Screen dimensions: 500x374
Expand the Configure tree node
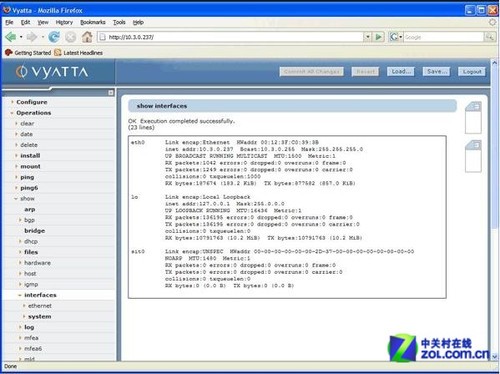[x=12, y=102]
